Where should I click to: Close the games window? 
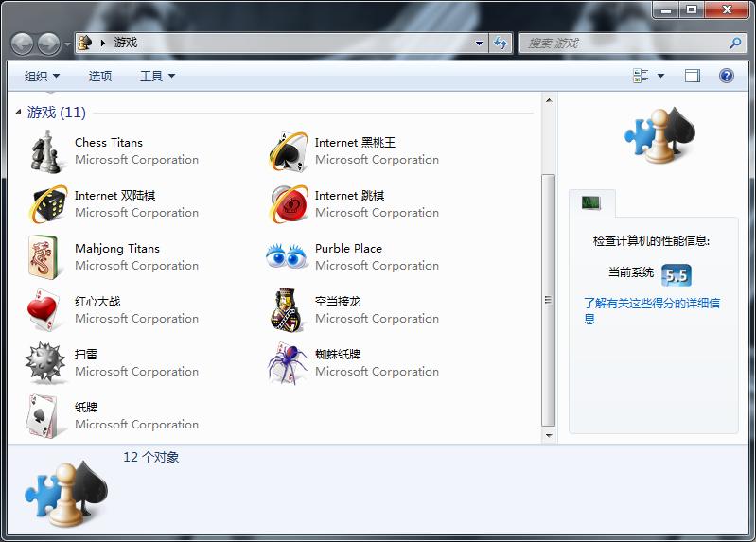727,10
